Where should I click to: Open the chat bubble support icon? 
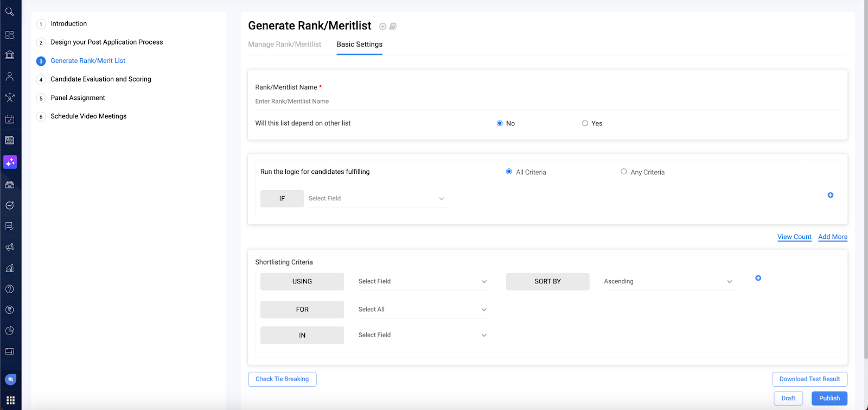(x=10, y=380)
